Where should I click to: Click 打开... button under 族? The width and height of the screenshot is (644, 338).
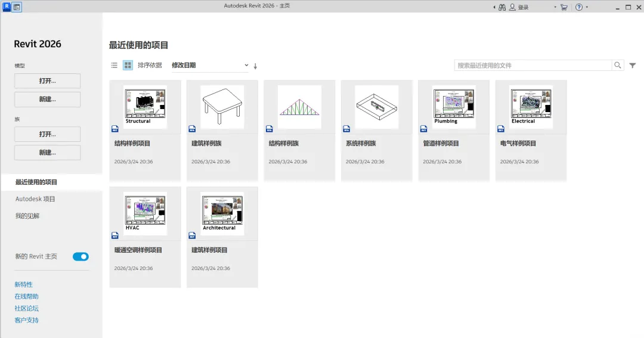tap(47, 134)
